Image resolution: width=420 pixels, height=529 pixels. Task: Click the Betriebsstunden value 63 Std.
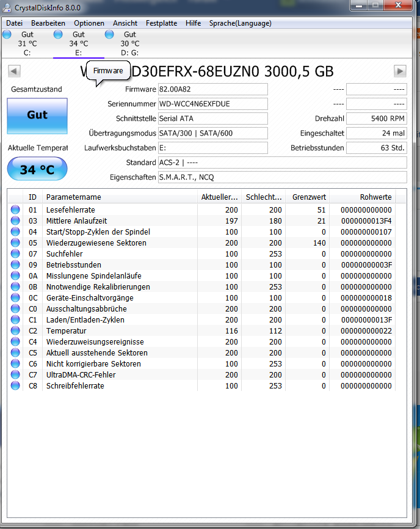377,148
